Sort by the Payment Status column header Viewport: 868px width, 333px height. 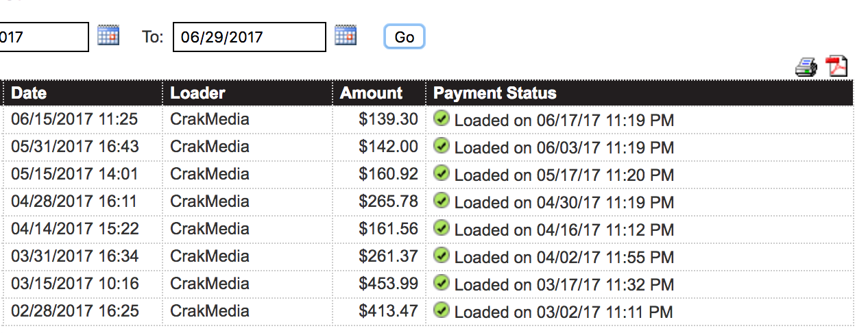495,93
